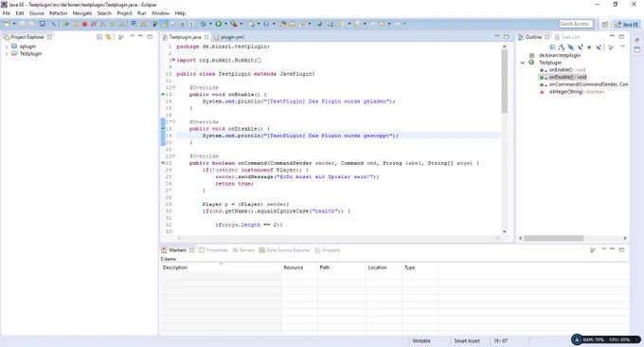Click the Open Perspective icon
Image resolution: width=644 pixels, height=347 pixels.
coord(605,25)
